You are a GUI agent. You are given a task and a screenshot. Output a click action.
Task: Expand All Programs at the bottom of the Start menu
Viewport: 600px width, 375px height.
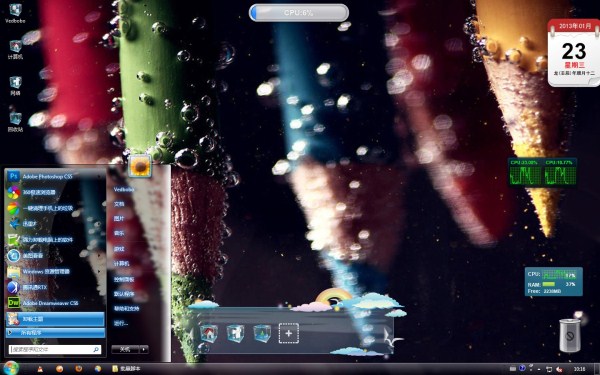[x=55, y=333]
